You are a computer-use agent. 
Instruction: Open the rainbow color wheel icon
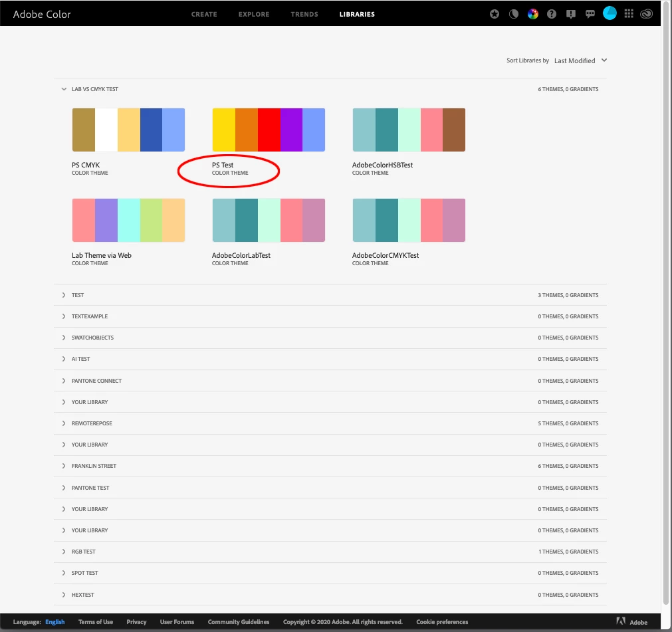click(532, 14)
